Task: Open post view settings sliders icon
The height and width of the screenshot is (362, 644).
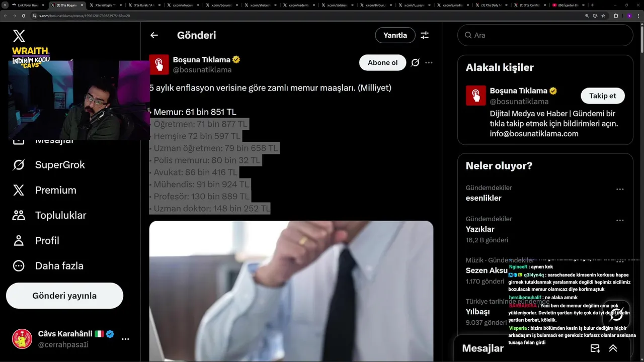Action: [x=425, y=35]
